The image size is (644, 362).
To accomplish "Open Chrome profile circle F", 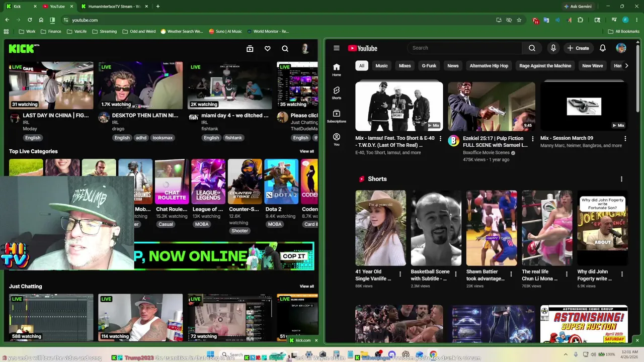I will pos(625,20).
